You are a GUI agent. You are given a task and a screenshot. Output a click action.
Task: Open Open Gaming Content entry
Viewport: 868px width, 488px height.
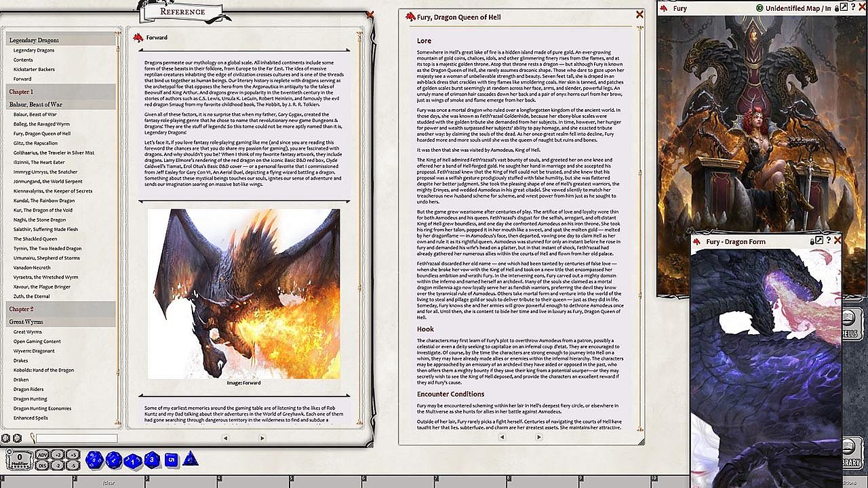pyautogui.click(x=37, y=342)
